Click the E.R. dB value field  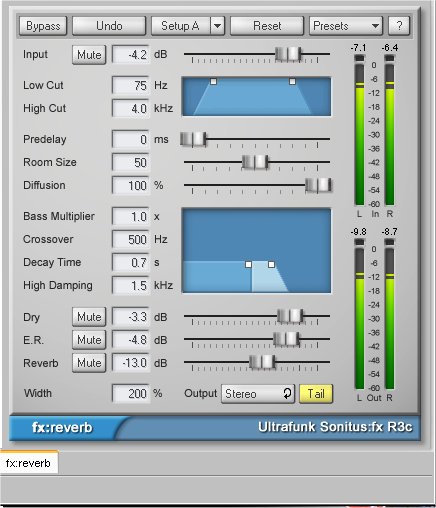131,340
